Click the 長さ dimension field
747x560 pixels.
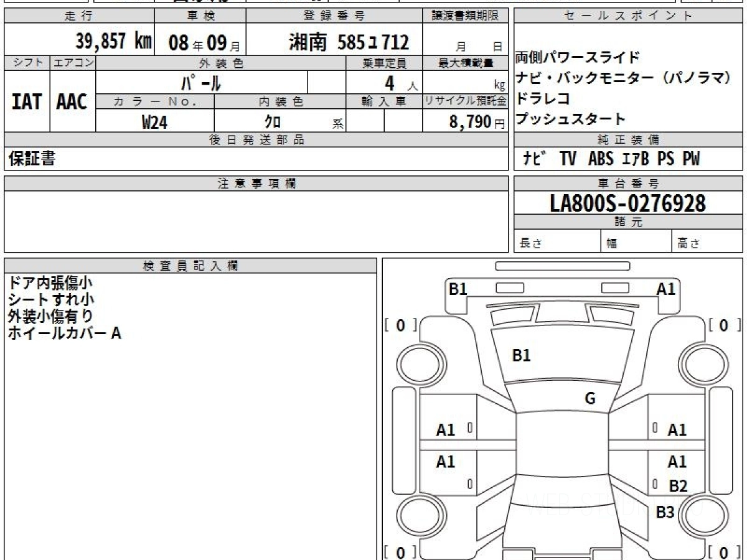click(557, 241)
